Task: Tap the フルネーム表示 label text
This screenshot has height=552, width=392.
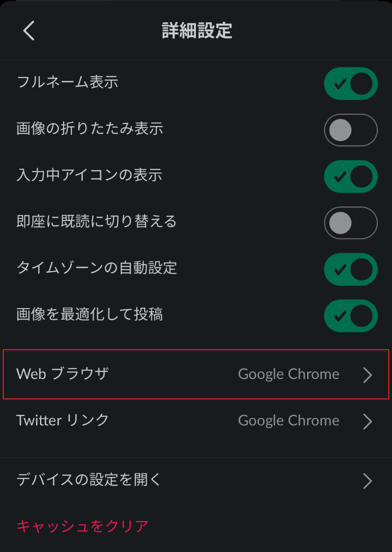Action: tap(67, 83)
